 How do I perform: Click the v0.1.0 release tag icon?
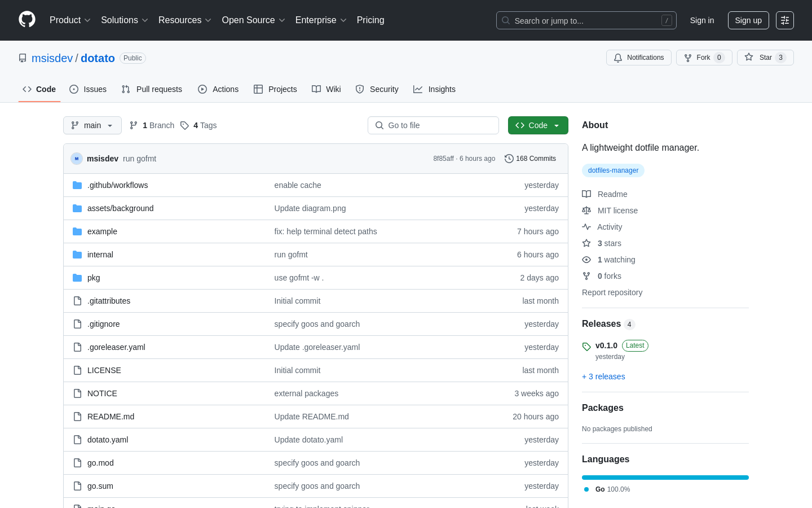[x=586, y=347]
